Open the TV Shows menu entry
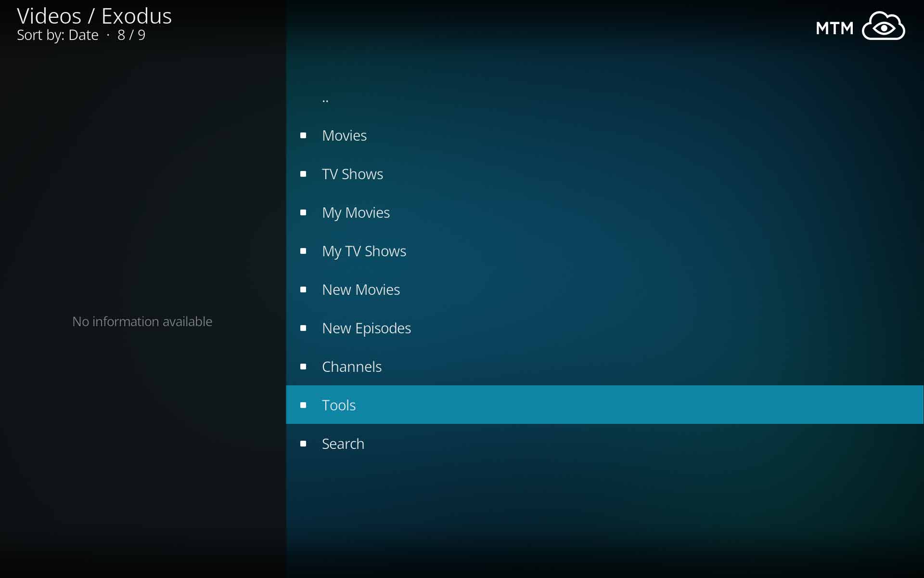924x578 pixels. (x=604, y=174)
